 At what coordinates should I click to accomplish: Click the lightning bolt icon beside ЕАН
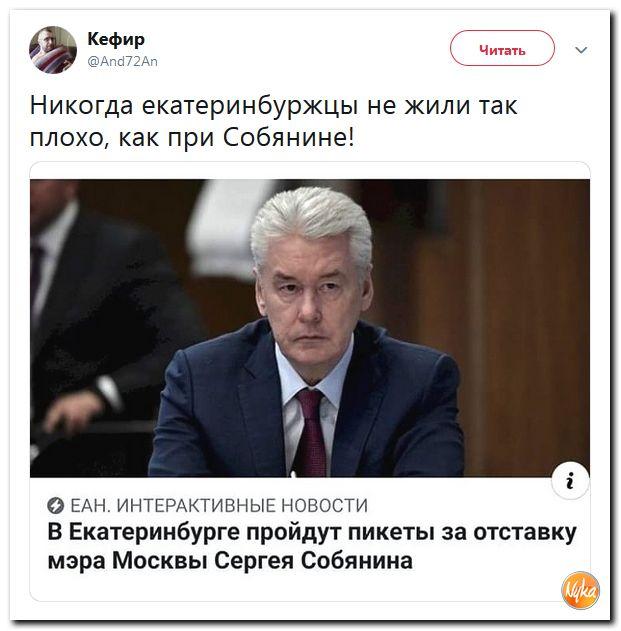56,505
